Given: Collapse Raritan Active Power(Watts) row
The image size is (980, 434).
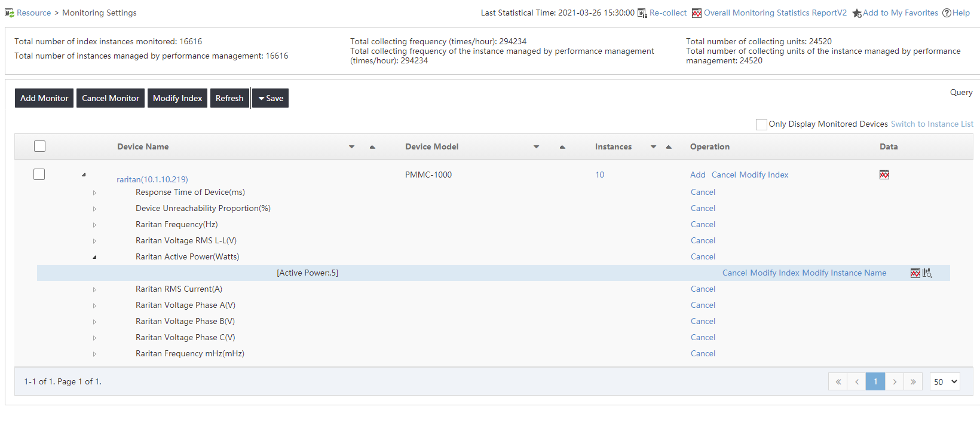Looking at the screenshot, I should [x=94, y=257].
